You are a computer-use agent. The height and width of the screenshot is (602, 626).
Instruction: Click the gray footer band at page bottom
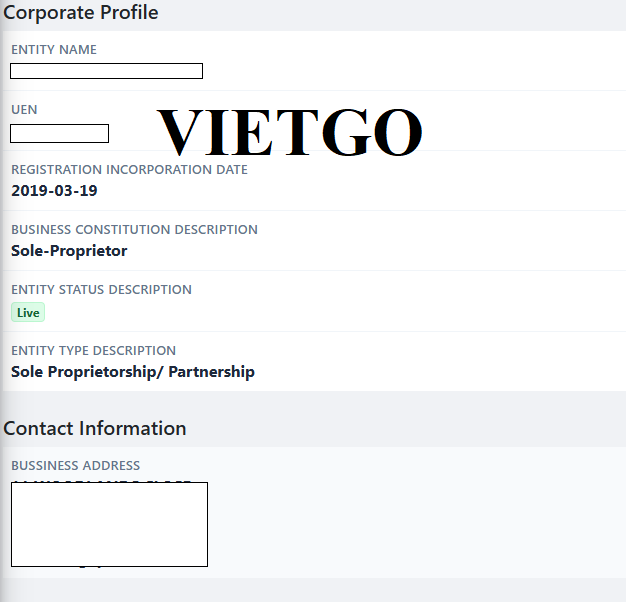[313, 590]
